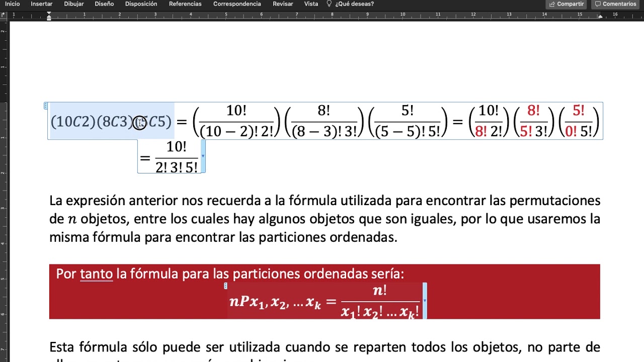The width and height of the screenshot is (644, 362).
Task: Click "Por tanto la fórmula" heading line
Action: 230,274
